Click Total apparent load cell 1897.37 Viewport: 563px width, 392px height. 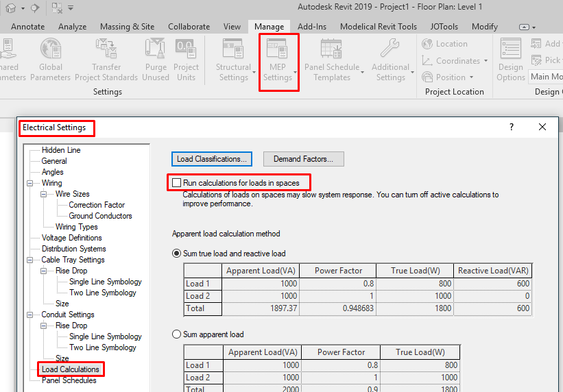pyautogui.click(x=261, y=308)
